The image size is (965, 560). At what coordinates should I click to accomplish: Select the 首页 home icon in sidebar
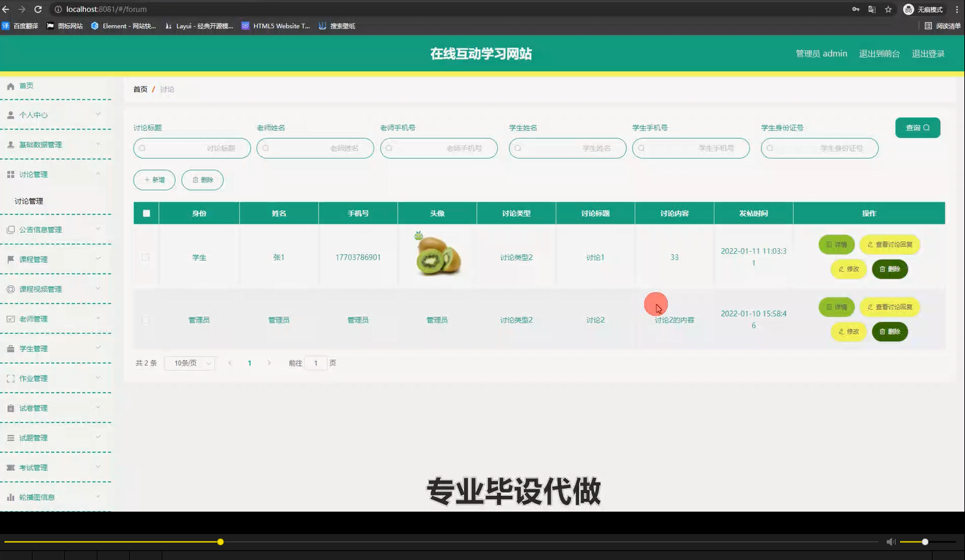[10, 85]
